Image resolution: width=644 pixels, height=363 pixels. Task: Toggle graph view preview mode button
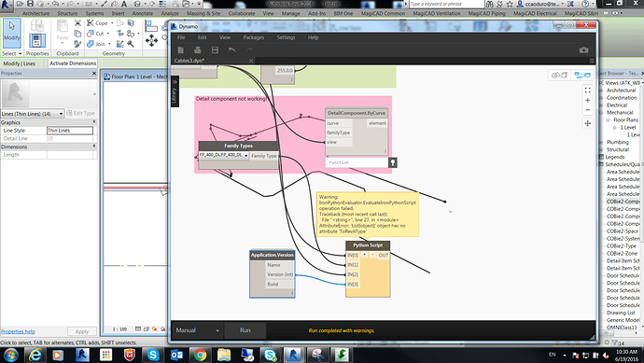pyautogui.click(x=582, y=76)
